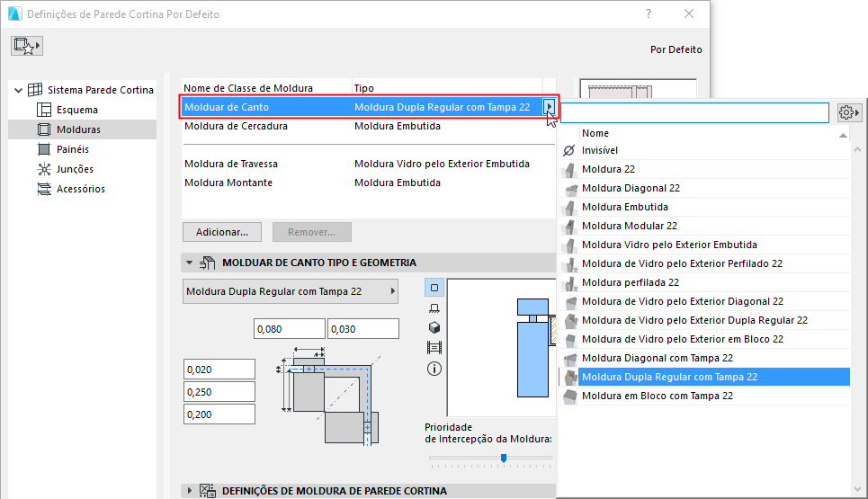Image resolution: width=868 pixels, height=499 pixels.
Task: Choose Moldura Modular 22
Action: pyautogui.click(x=704, y=226)
